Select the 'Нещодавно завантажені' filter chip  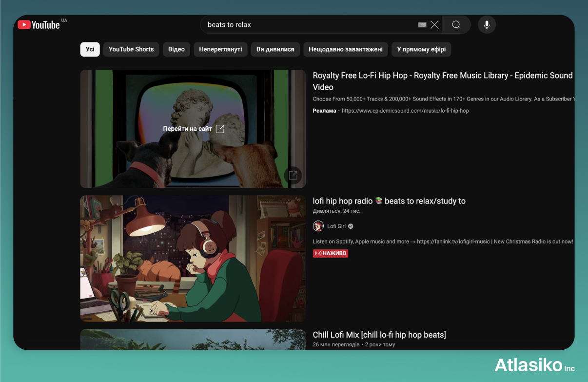tap(346, 49)
